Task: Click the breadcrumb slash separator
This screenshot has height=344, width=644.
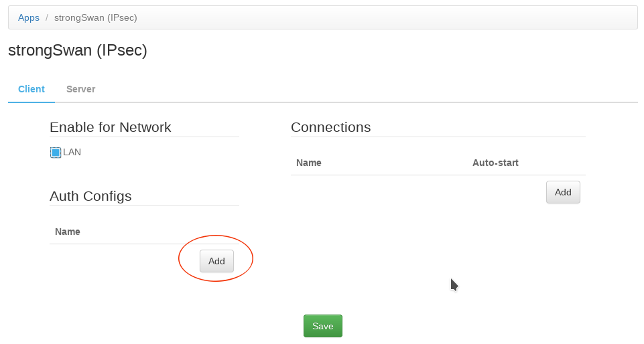Action: [x=47, y=17]
